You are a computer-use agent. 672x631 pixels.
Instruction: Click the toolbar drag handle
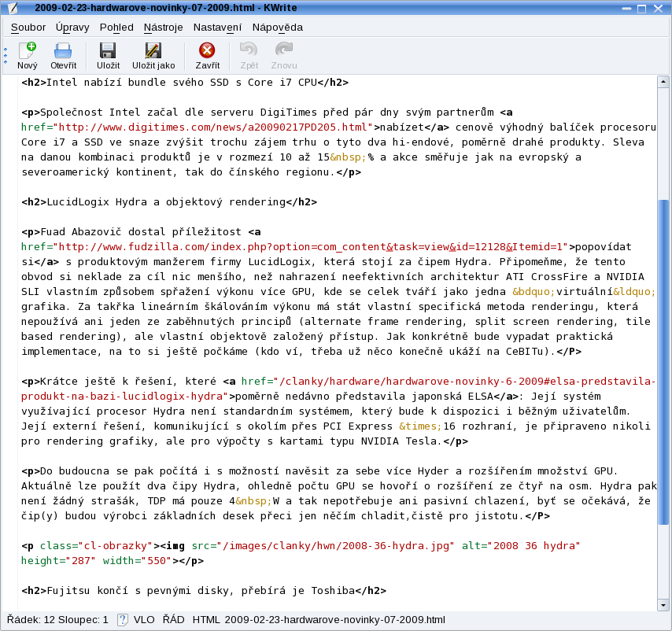(x=6, y=56)
